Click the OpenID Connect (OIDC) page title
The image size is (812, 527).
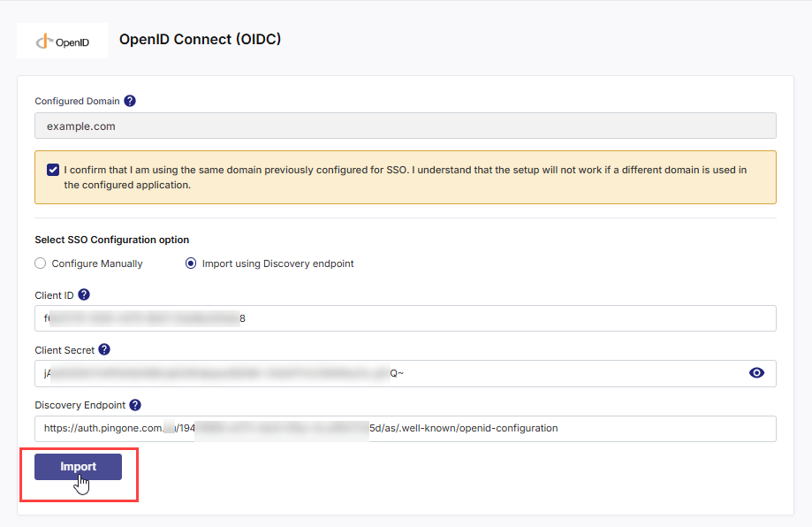coord(200,40)
